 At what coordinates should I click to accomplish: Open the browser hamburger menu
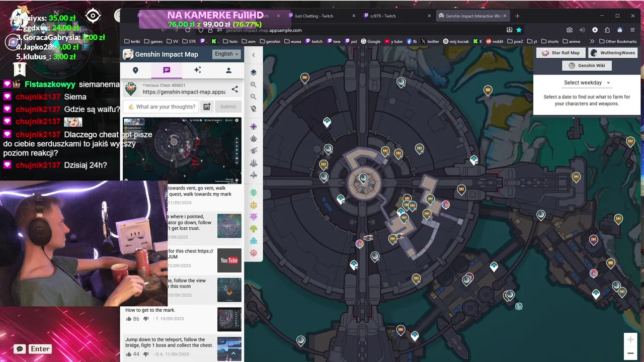[633, 30]
